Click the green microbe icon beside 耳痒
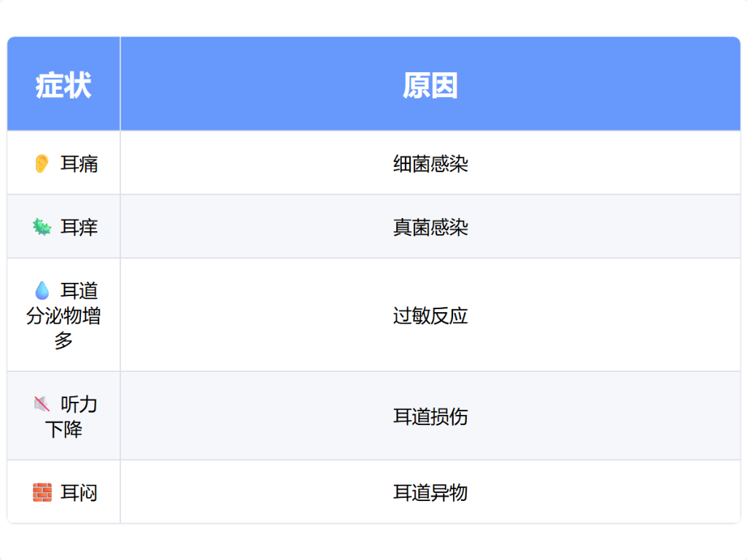This screenshot has width=747, height=560. click(x=42, y=227)
